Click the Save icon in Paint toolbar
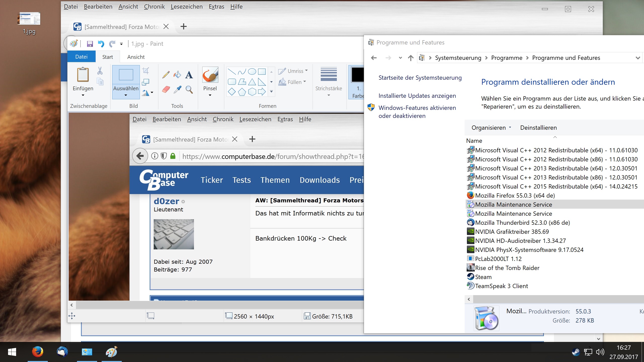Viewport: 644px width, 362px height. [x=90, y=44]
